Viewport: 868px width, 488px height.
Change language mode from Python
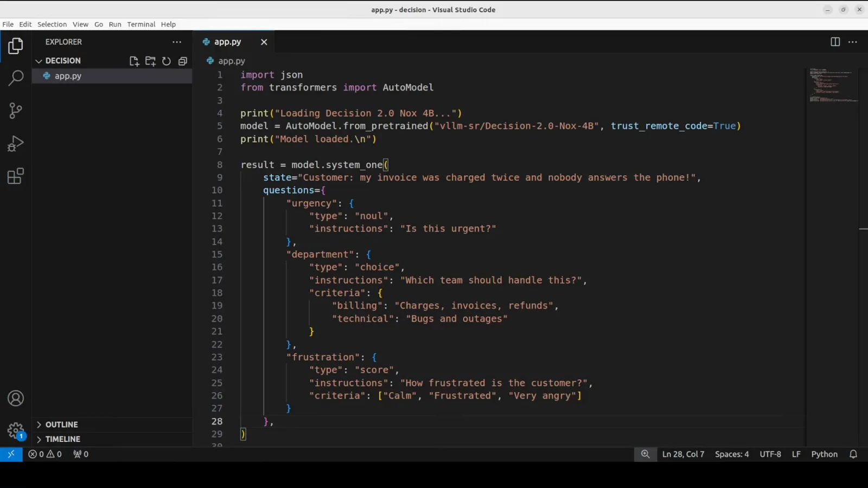click(824, 454)
